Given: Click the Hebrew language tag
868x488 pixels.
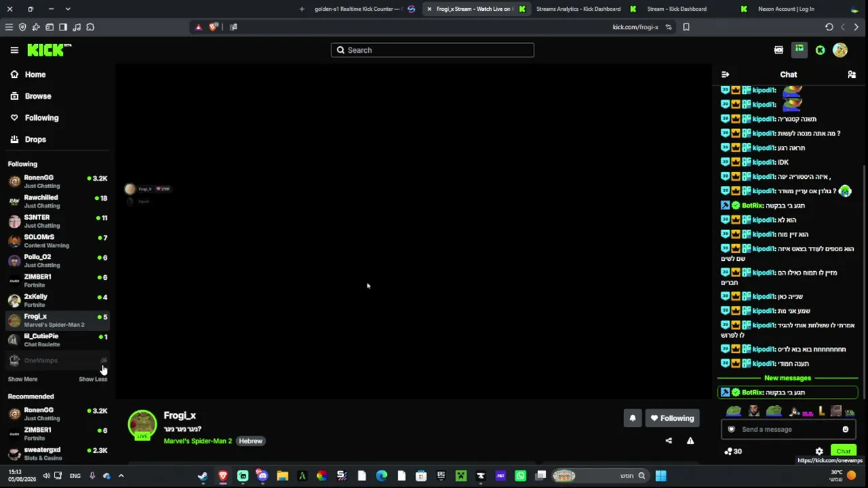Looking at the screenshot, I should [x=250, y=441].
